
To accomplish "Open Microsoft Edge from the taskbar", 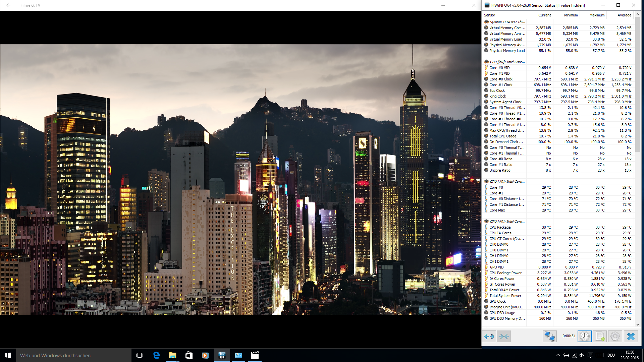I will click(156, 355).
